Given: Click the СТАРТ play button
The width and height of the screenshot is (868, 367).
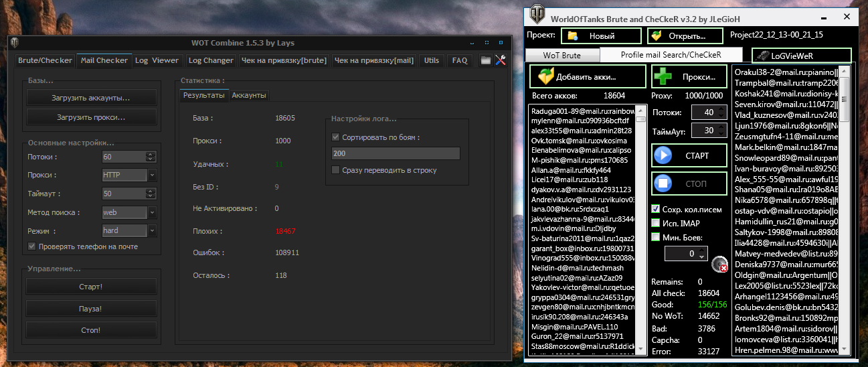Looking at the screenshot, I should point(689,155).
